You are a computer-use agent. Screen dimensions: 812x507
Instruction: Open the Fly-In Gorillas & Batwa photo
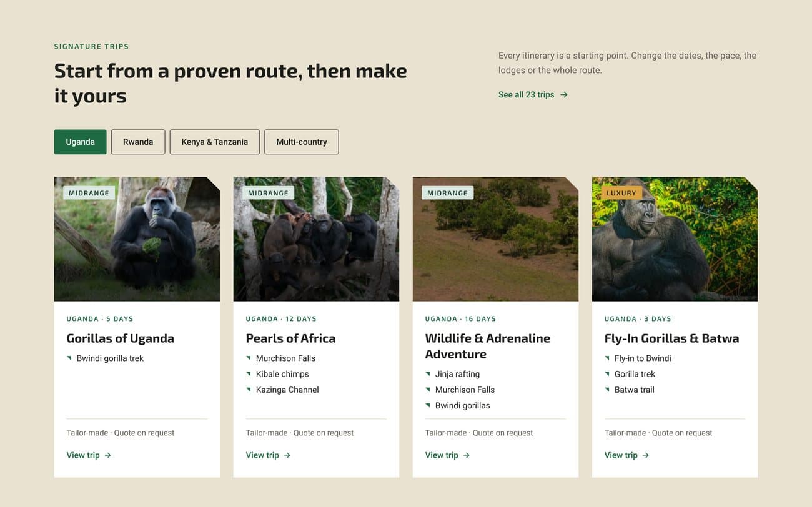pyautogui.click(x=675, y=239)
